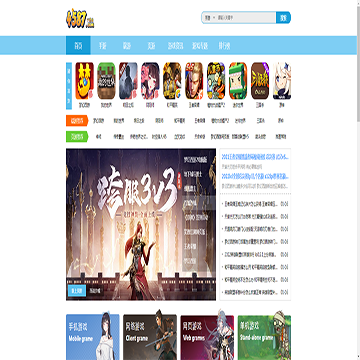The width and height of the screenshot is (360, 360).
Task: Open the 4587 site logo
Action: [x=80, y=19]
